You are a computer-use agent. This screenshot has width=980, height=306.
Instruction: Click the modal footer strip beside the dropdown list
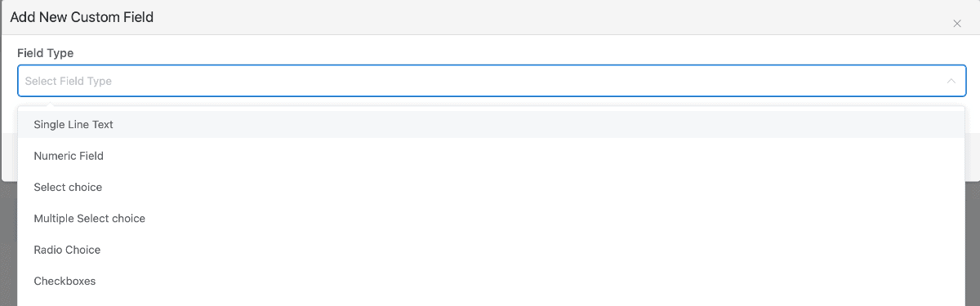(973, 157)
